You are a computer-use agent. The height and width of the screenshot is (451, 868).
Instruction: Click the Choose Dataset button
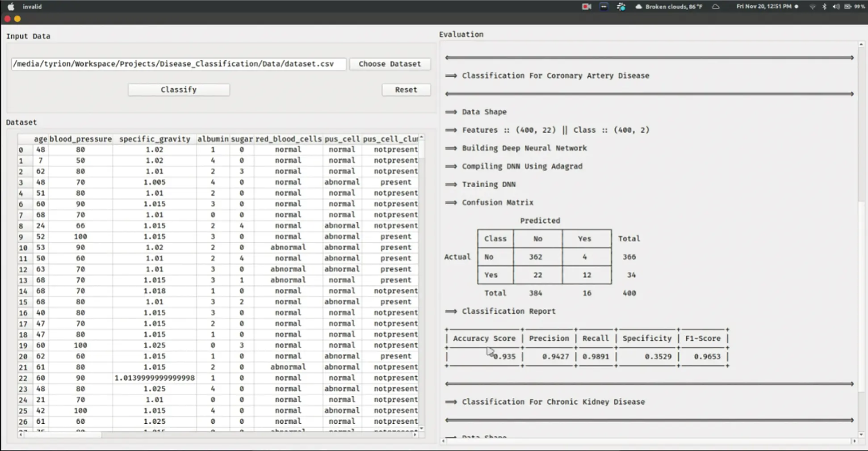coord(390,64)
